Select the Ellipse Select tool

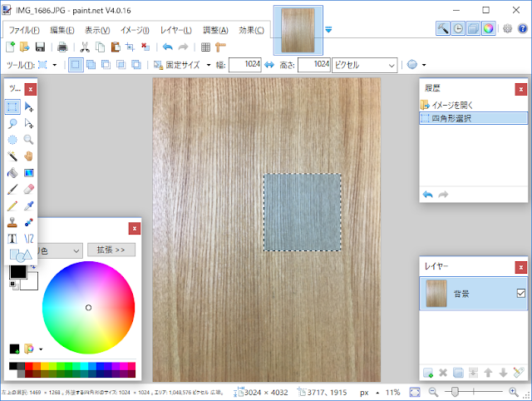[x=12, y=140]
